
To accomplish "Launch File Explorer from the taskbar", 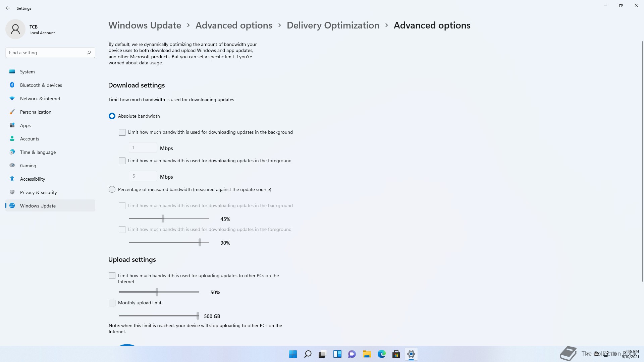I will click(367, 354).
